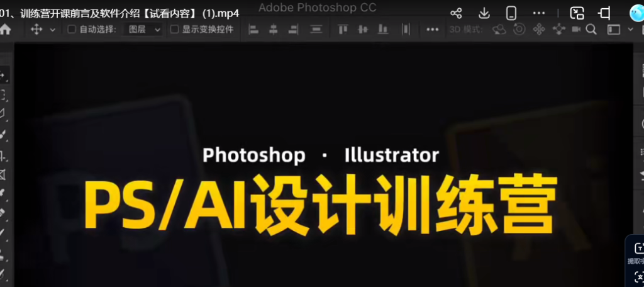Open the player's more options menu
The height and width of the screenshot is (287, 644).
pyautogui.click(x=538, y=14)
